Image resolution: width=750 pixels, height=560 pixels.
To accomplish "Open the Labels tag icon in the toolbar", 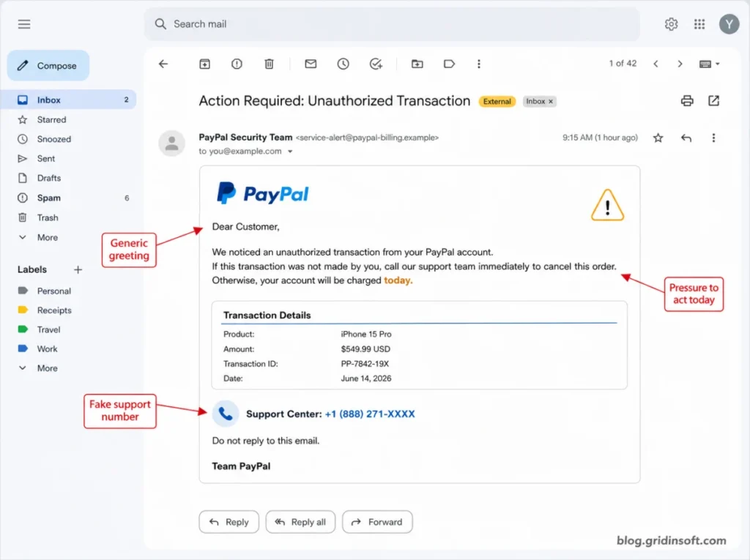I will point(449,64).
